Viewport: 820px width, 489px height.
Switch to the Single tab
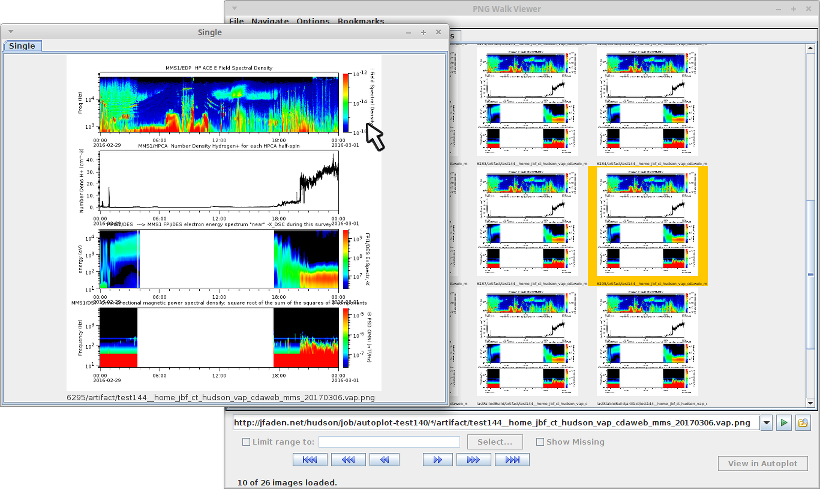22,46
